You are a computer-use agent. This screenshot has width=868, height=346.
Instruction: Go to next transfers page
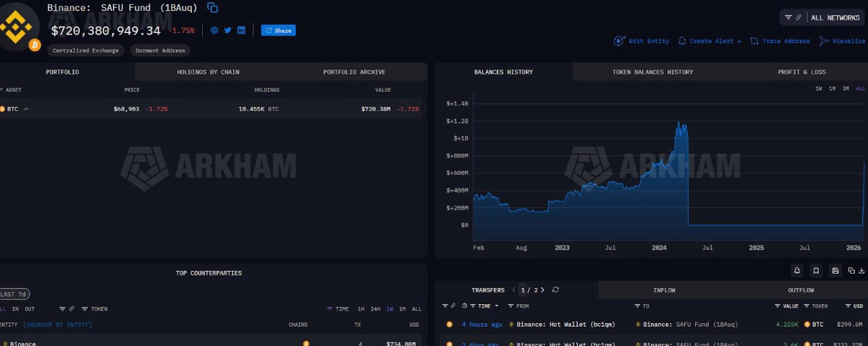(x=542, y=290)
